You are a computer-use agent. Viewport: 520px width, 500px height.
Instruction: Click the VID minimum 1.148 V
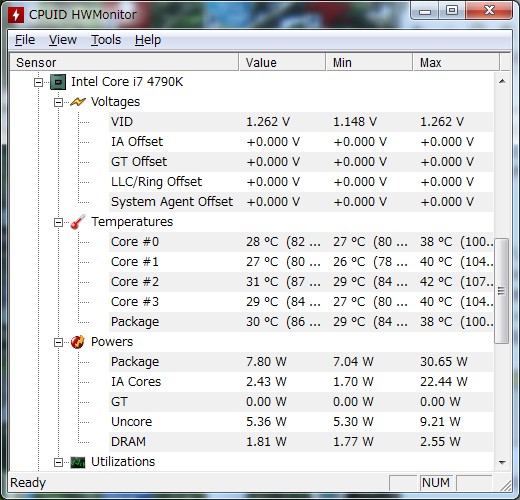coord(355,122)
